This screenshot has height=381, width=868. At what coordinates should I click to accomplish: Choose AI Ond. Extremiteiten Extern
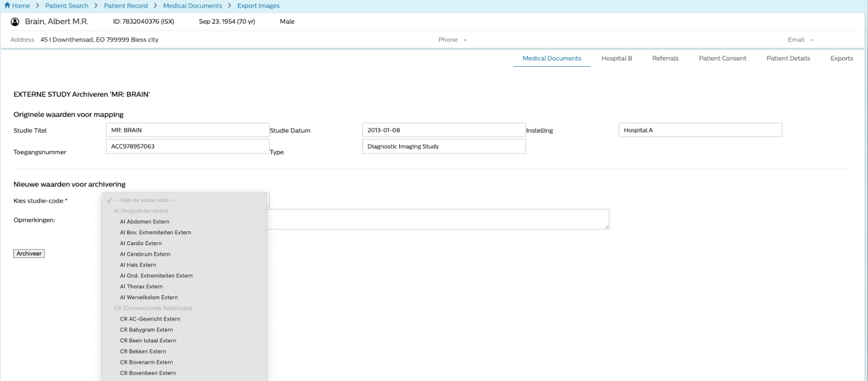[184, 276]
